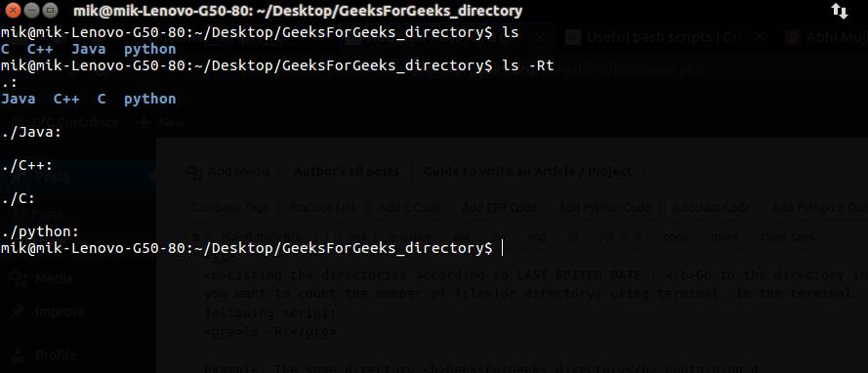Open 'Guide to Write an Article / Project'
868x373 pixels.
click(527, 172)
